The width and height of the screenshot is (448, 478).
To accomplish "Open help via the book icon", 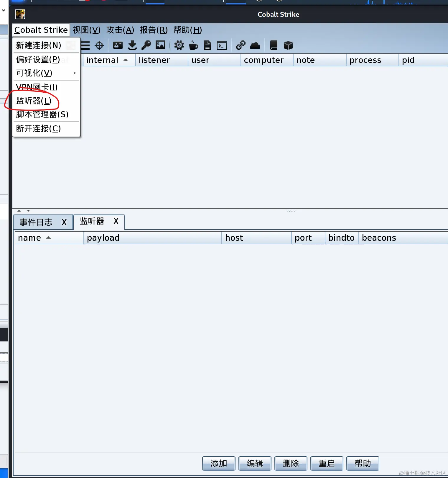I will 274,45.
